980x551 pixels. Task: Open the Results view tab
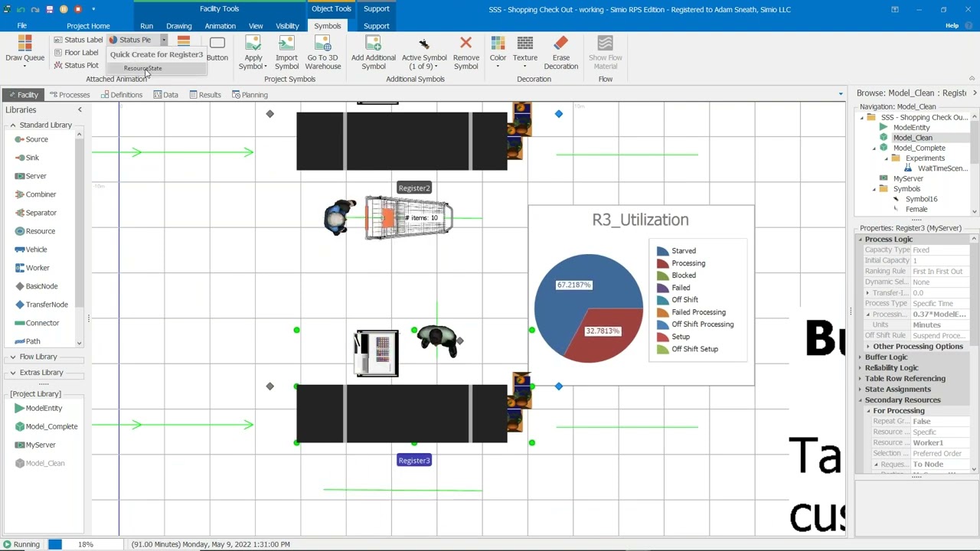pos(205,95)
